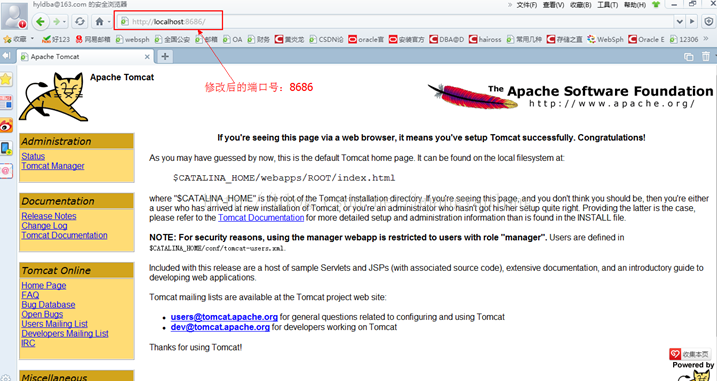Open the address bar history dropdown
Viewport: 717px width, 381px height.
680,21
